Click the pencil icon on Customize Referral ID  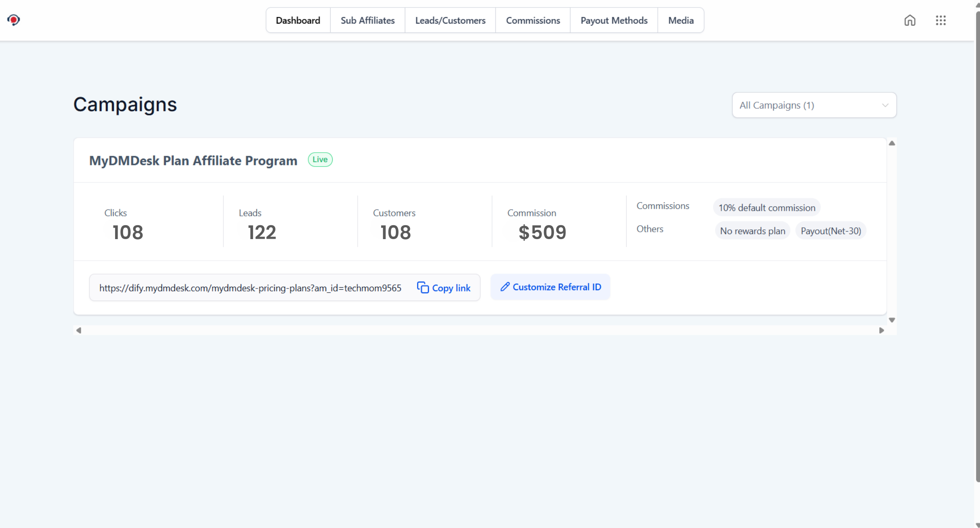coord(505,287)
